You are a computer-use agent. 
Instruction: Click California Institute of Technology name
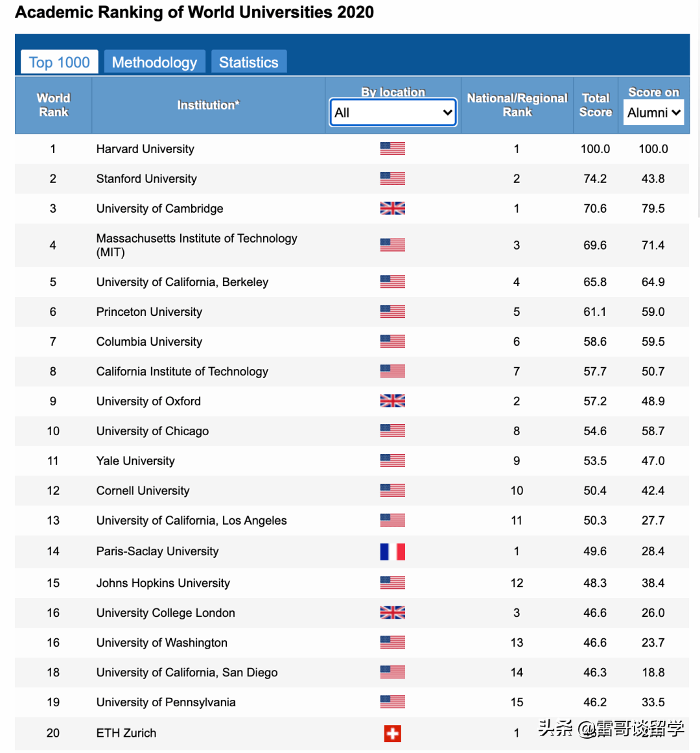pyautogui.click(x=182, y=371)
